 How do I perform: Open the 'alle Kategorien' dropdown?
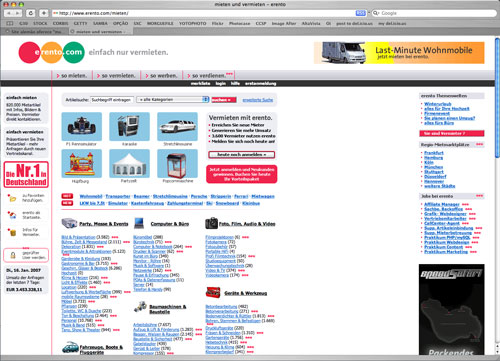173,100
